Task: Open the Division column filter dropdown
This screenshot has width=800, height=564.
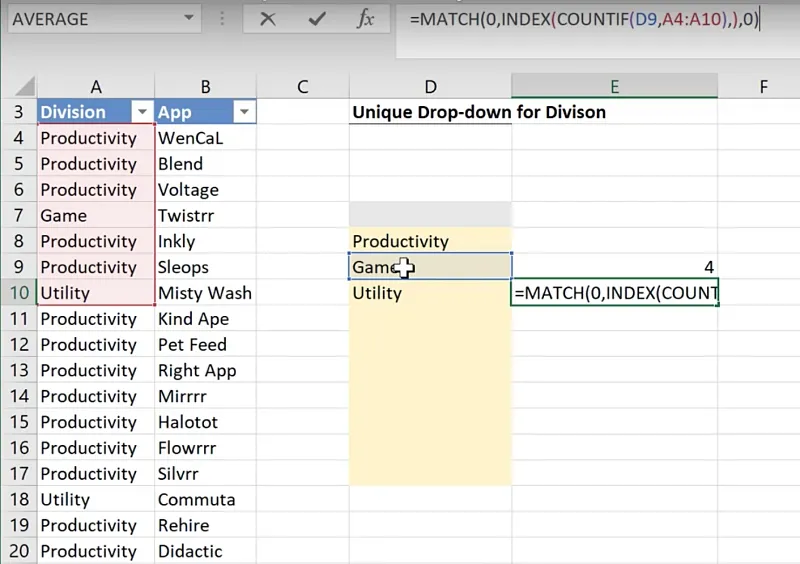Action: (x=142, y=112)
